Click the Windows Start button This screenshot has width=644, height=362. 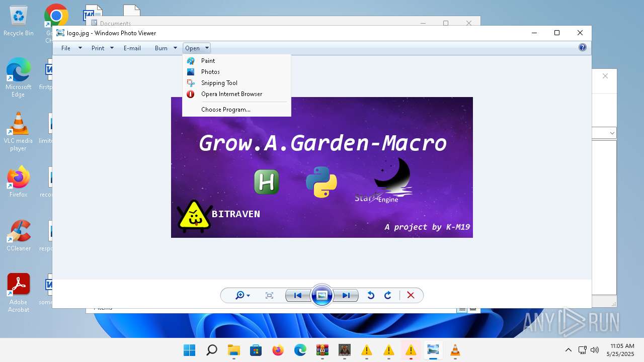[x=189, y=350]
